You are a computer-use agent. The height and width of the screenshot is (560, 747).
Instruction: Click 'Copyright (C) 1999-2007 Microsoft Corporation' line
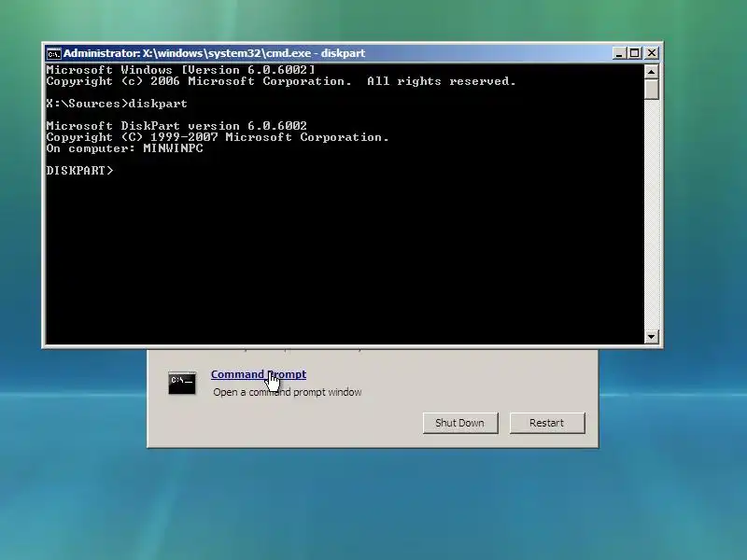(218, 137)
